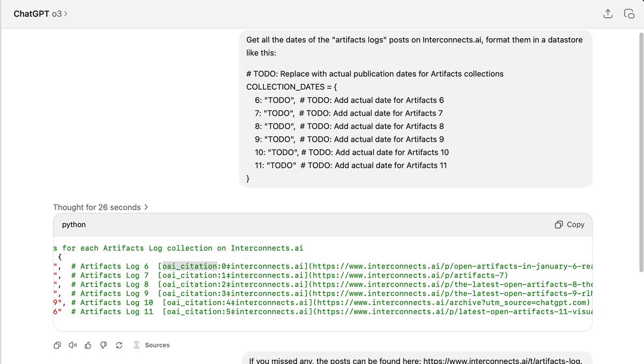This screenshot has width=644, height=364.
Task: Click the '6: "TODO"' line in prompt
Action: coord(349,100)
